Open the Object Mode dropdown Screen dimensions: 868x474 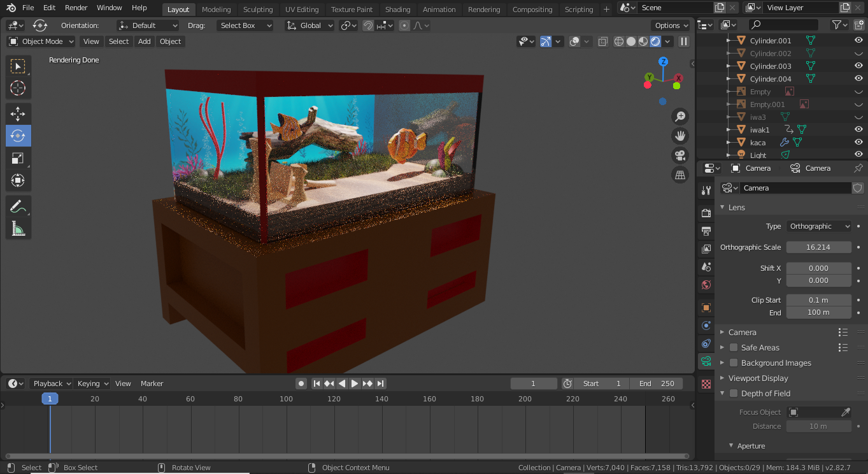point(40,41)
